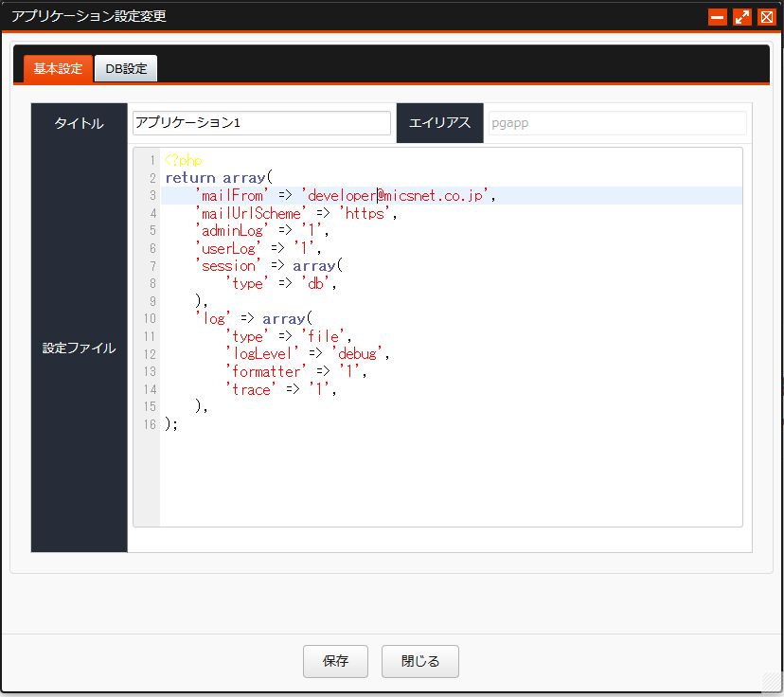Click the 'mailUrlScheme' key text
This screenshot has height=697, width=784.
[x=251, y=213]
